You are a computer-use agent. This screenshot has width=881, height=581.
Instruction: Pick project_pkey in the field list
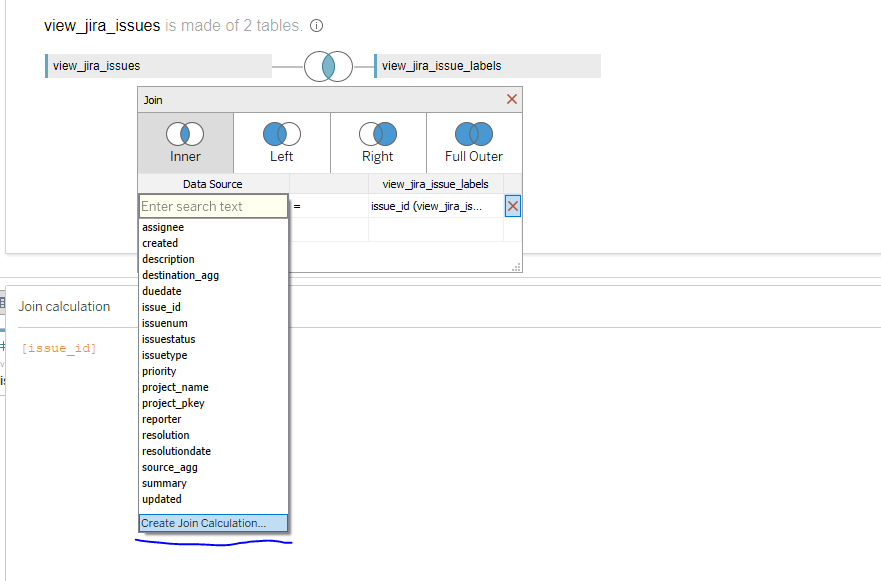tap(213, 403)
